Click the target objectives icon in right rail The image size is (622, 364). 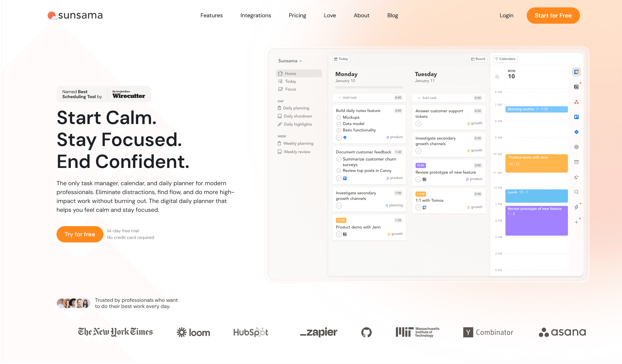tap(576, 147)
